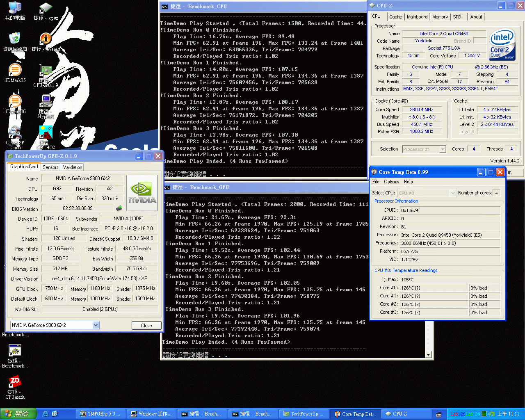Click the second quick launch icon
525x420 pixels.
point(55,414)
